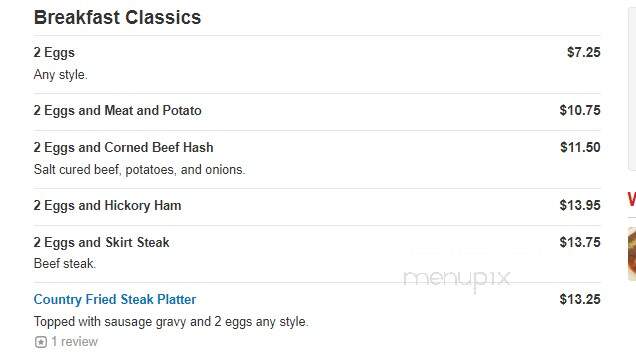This screenshot has width=636, height=361.
Task: Click the 'Salt cured beef, potatoes, and onions' description
Action: click(140, 170)
